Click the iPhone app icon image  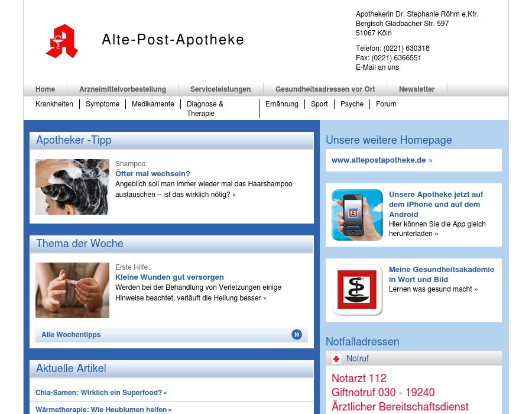357,215
